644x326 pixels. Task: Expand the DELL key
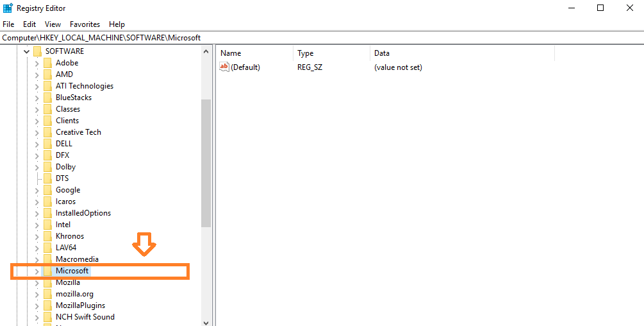pyautogui.click(x=37, y=144)
